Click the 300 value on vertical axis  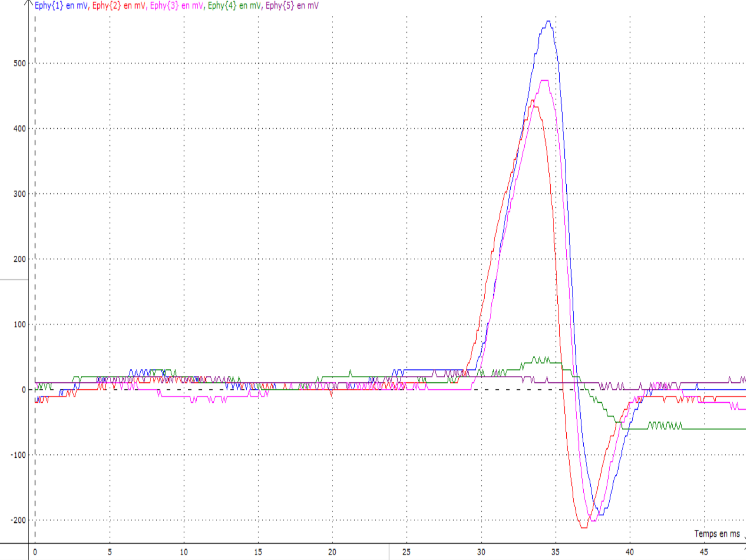[x=20, y=194]
